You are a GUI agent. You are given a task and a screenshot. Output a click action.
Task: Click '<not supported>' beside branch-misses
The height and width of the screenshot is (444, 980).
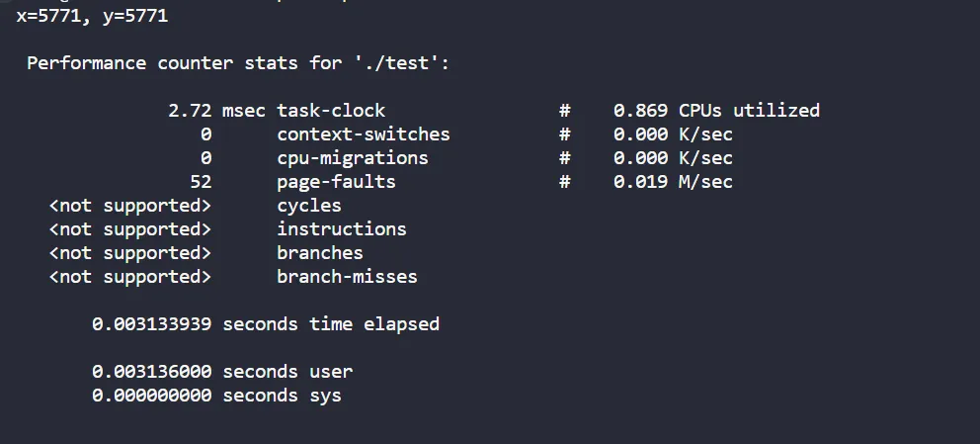tap(129, 277)
